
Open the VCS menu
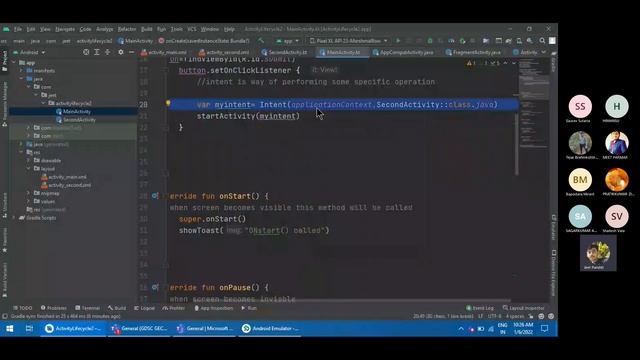tap(192, 29)
